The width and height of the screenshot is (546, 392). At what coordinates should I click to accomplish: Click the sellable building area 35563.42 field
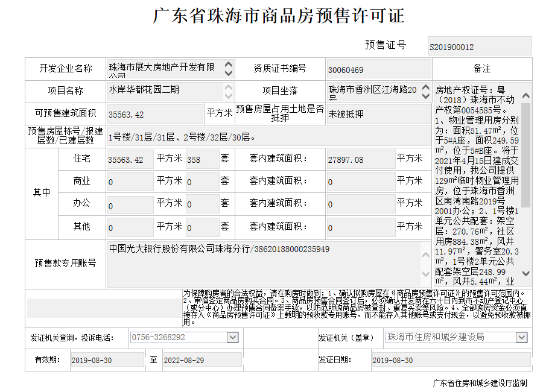pos(155,114)
